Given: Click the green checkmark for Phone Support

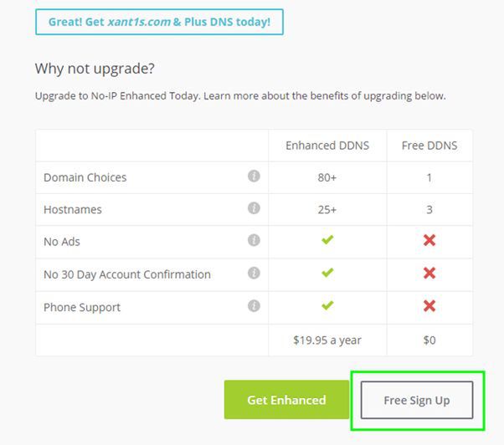Looking at the screenshot, I should 327,306.
